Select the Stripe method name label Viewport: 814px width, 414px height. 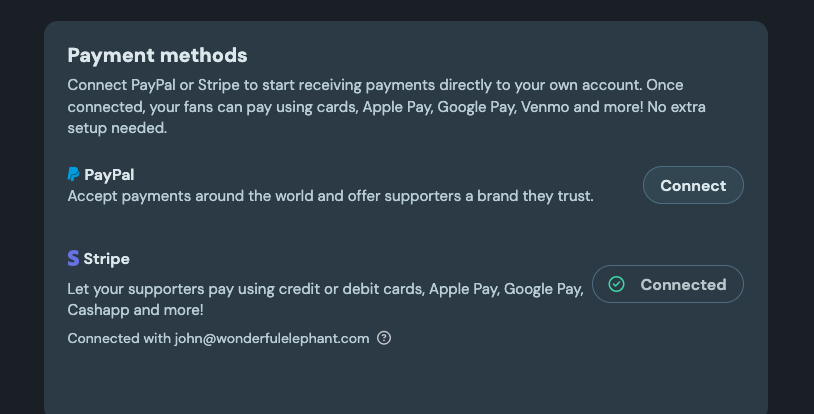(106, 258)
